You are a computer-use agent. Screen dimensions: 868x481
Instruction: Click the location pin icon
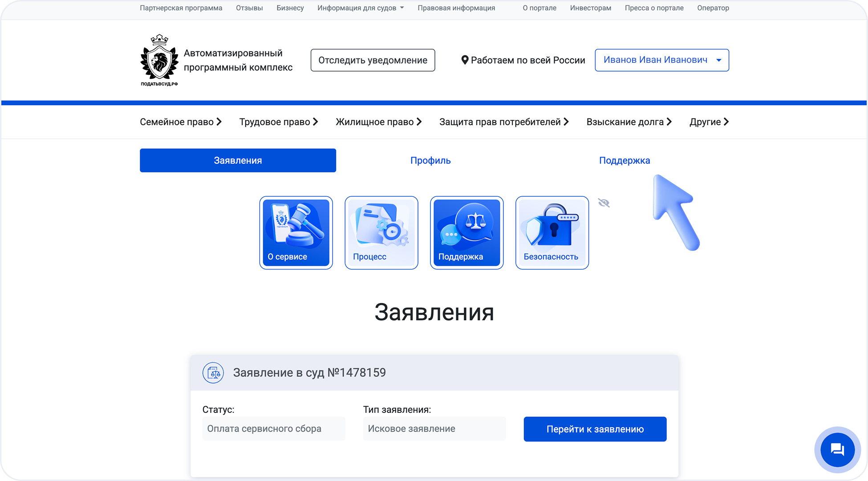pyautogui.click(x=465, y=60)
